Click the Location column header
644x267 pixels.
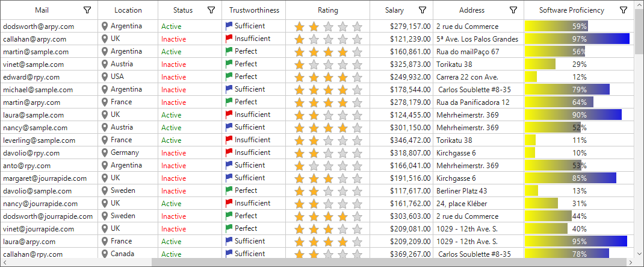(128, 10)
